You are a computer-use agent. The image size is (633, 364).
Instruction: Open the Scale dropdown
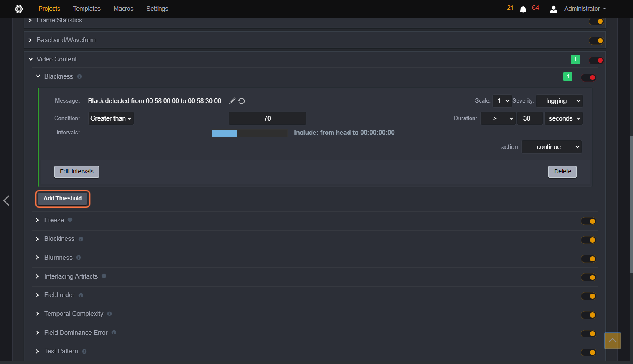pos(502,101)
